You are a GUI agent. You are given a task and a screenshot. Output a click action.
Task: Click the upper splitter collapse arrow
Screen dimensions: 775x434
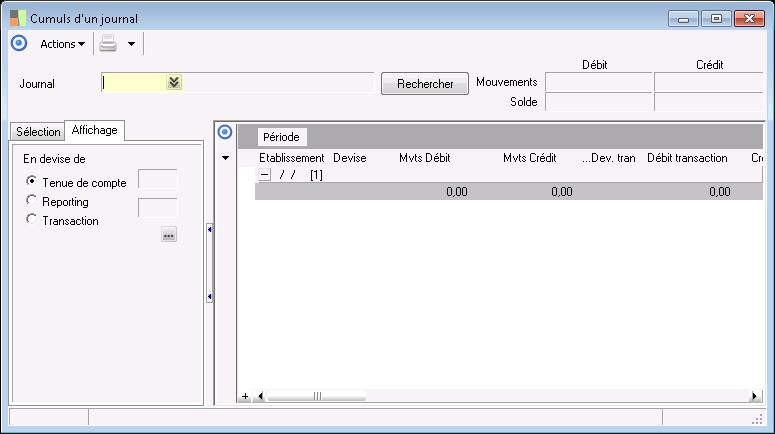pyautogui.click(x=210, y=229)
